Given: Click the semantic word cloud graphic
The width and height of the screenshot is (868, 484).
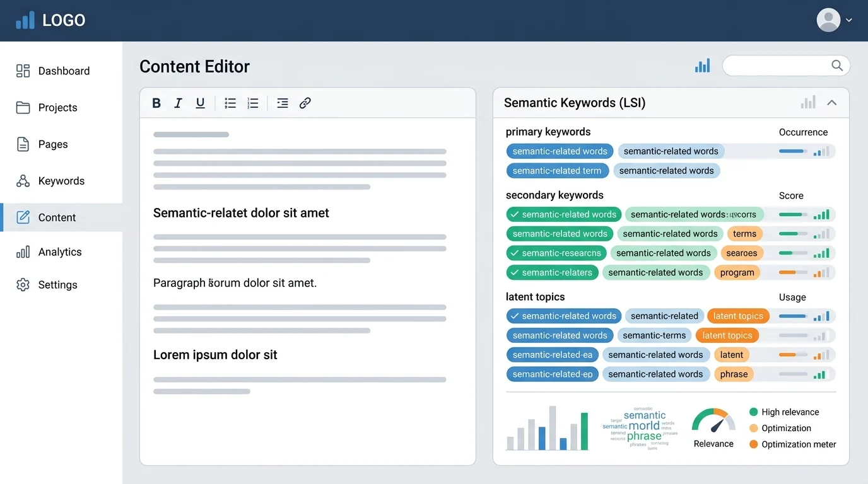Looking at the screenshot, I should coord(640,427).
